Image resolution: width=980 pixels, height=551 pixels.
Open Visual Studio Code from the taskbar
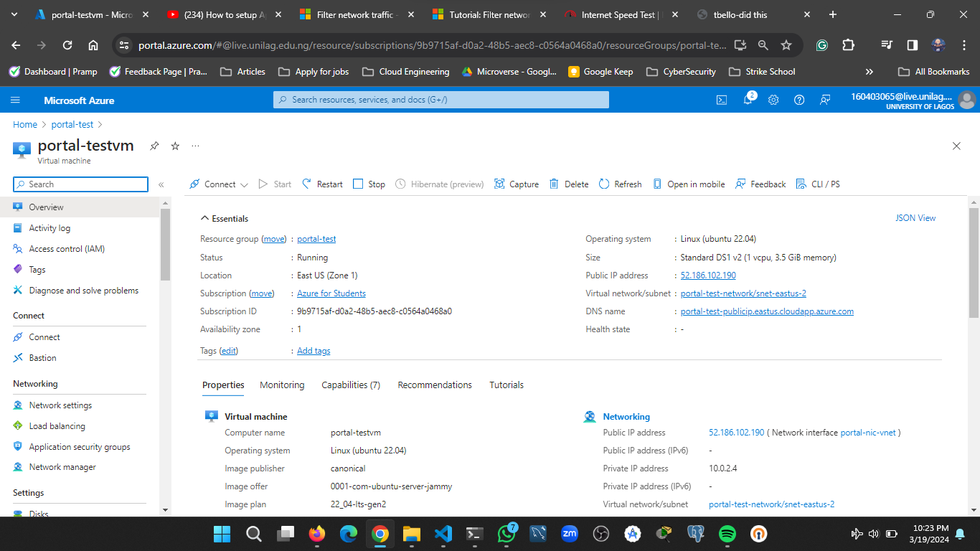click(x=443, y=534)
